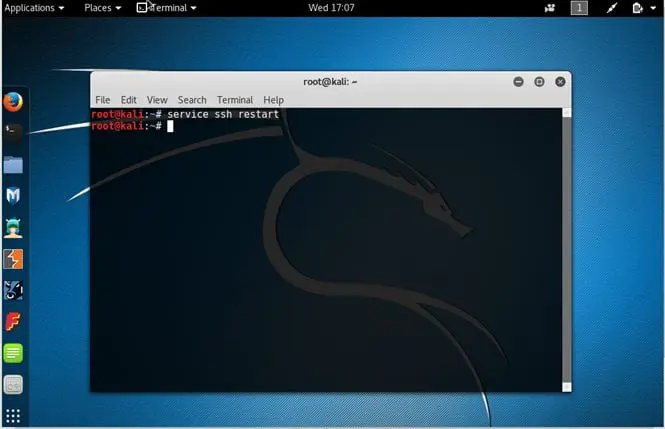This screenshot has height=429, width=665.
Task: Open Maltego icon in the dock
Action: coord(13,290)
